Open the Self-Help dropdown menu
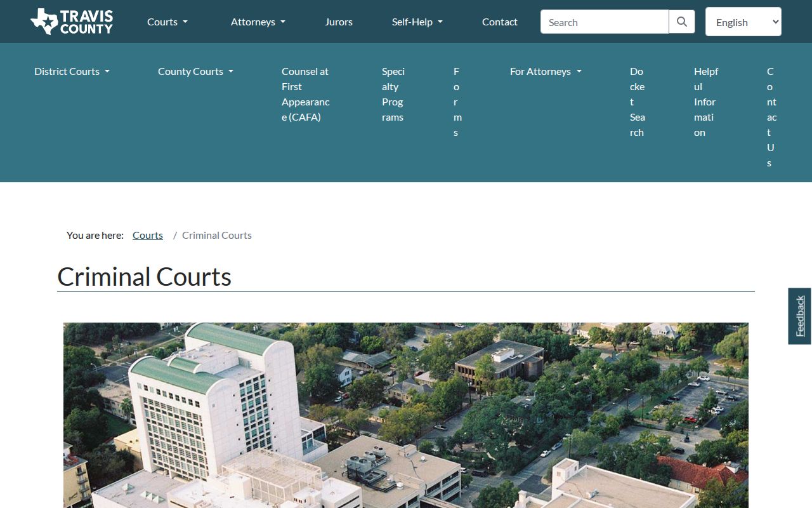Image resolution: width=812 pixels, height=508 pixels. [417, 22]
